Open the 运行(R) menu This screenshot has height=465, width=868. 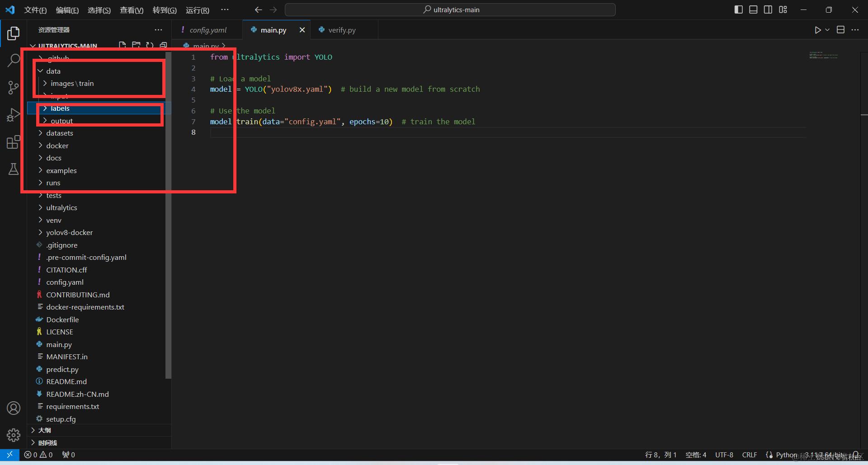(198, 10)
